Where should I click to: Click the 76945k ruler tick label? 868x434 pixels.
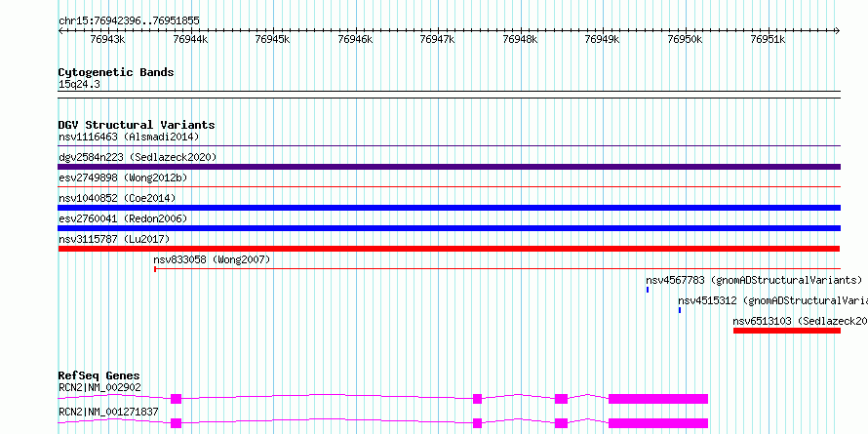[272, 39]
